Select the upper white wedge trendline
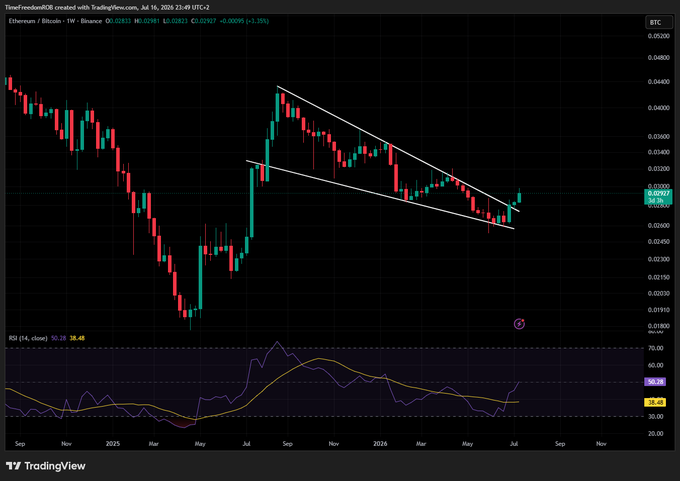Viewport: 680px width, 481px height. pyautogui.click(x=398, y=149)
